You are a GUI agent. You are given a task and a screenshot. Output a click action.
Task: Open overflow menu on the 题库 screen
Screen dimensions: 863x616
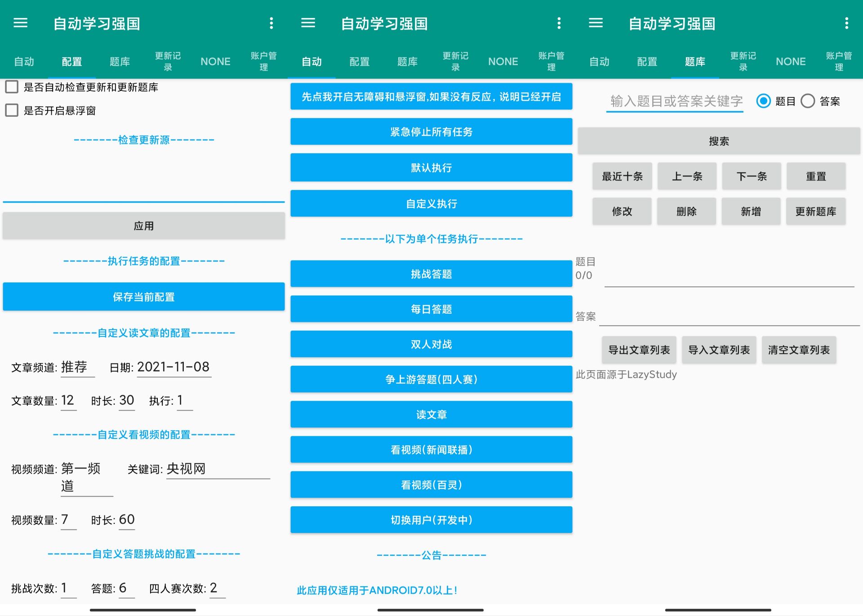pos(846,23)
